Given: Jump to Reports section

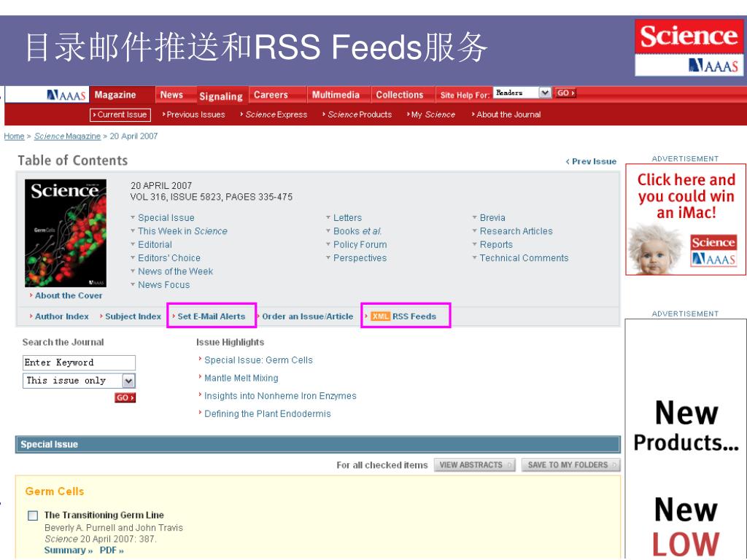Looking at the screenshot, I should coord(496,245).
